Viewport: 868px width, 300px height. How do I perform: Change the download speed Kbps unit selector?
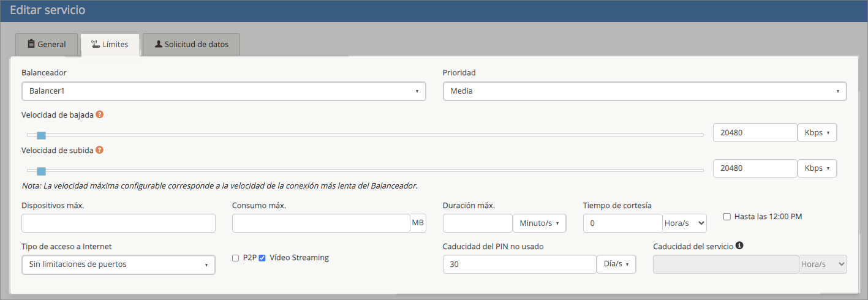point(817,133)
